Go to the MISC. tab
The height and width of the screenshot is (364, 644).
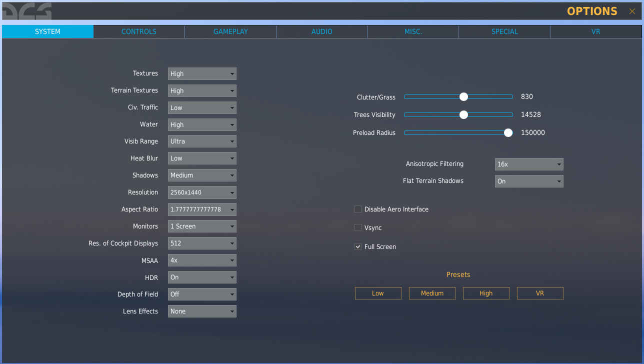413,31
